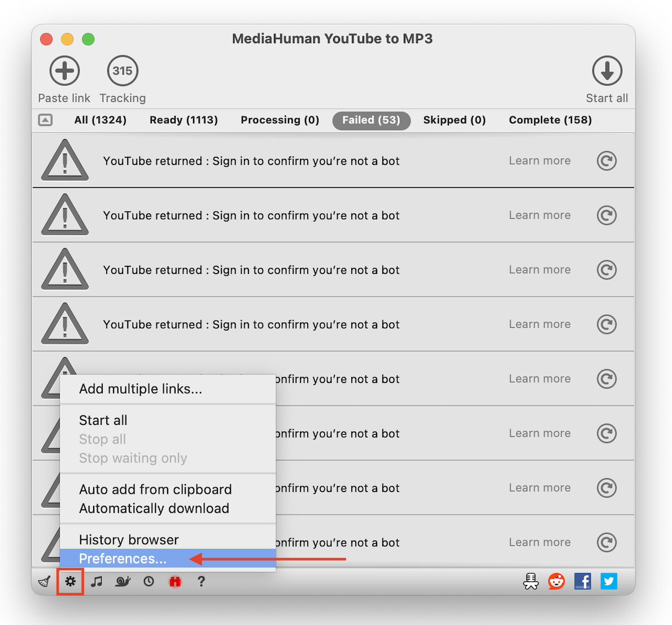This screenshot has height=625, width=672.
Task: Toggle Automatically download option
Action: coord(168,509)
